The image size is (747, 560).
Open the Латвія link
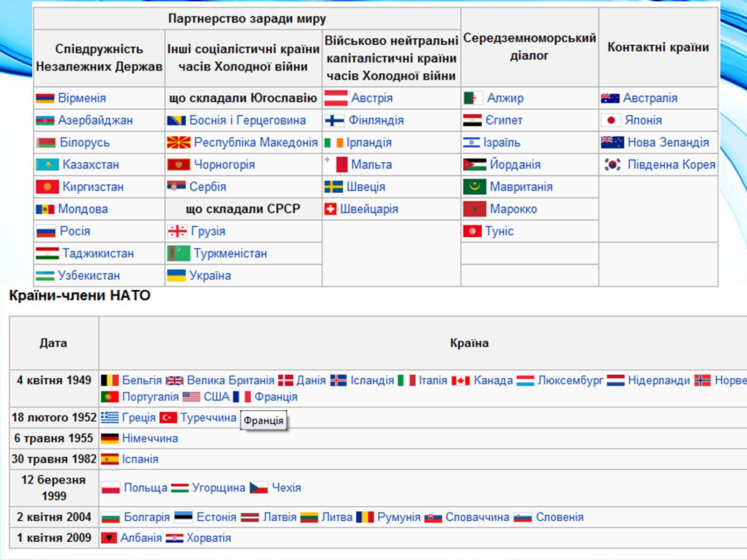[280, 517]
